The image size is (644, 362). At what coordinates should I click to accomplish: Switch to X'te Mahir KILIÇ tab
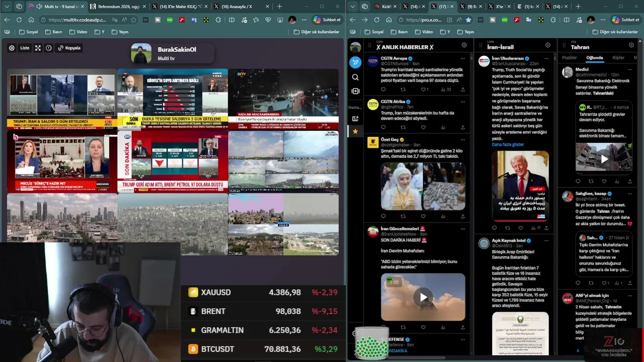click(180, 7)
